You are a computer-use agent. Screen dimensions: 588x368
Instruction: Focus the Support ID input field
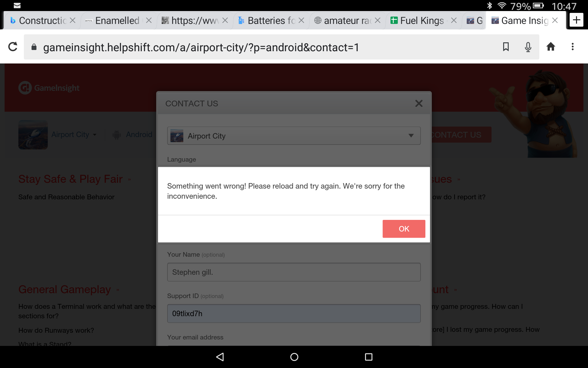click(294, 313)
